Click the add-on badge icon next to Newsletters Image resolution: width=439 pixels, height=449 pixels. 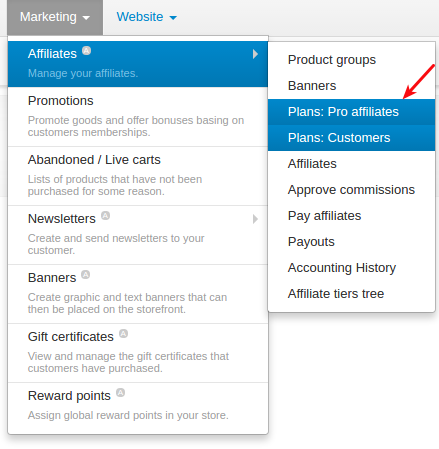(x=105, y=216)
